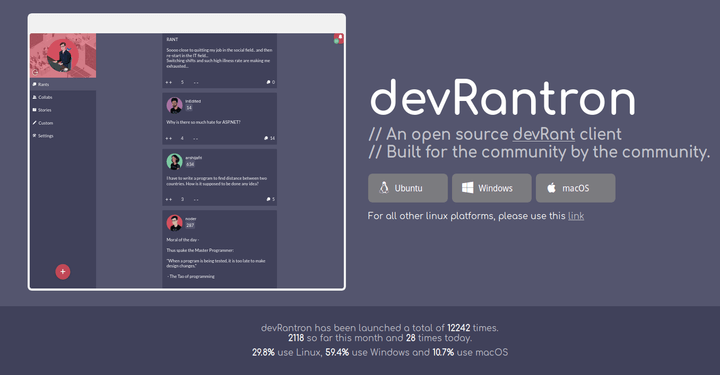This screenshot has width=720, height=375.
Task: Follow the link for other linux platforms
Action: pos(576,216)
